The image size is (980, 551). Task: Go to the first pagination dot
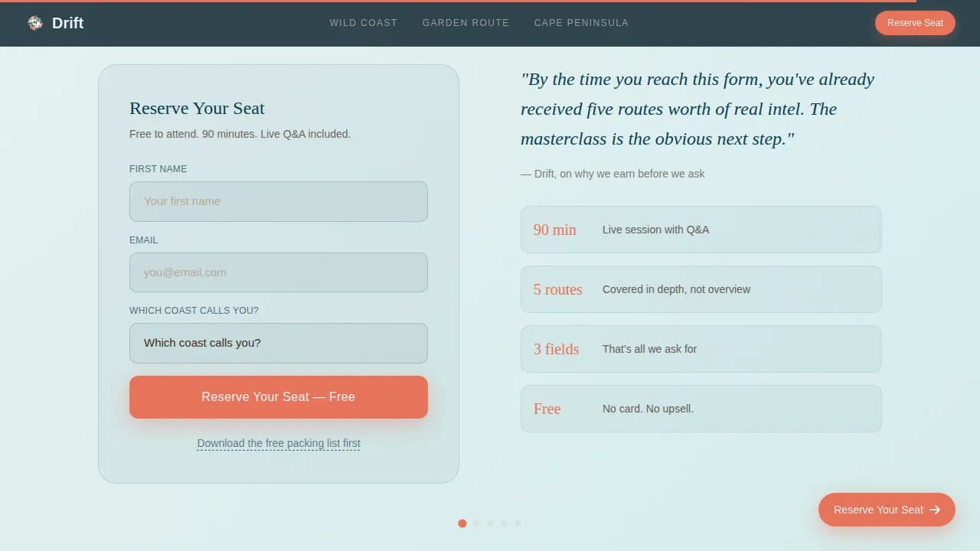(462, 523)
